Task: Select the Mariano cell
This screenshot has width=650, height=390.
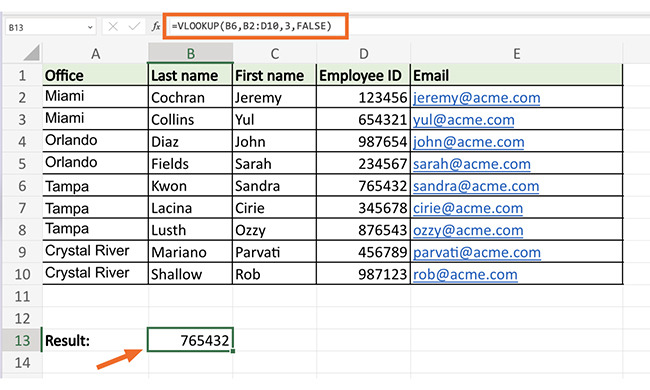Action: [191, 252]
